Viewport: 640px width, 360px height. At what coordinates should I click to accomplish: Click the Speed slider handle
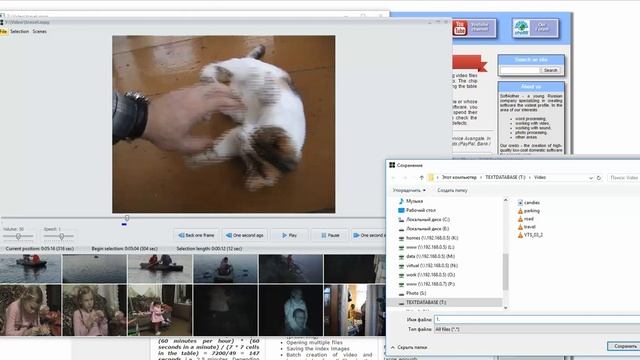tap(62, 236)
